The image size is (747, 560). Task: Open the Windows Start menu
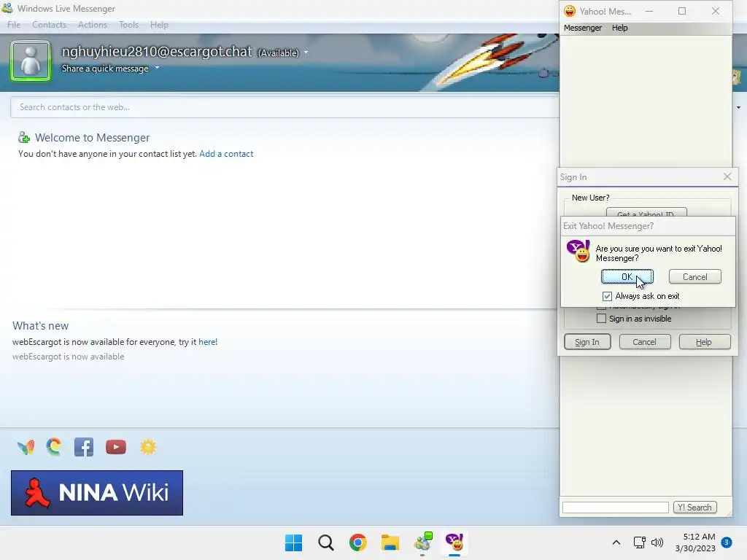293,542
